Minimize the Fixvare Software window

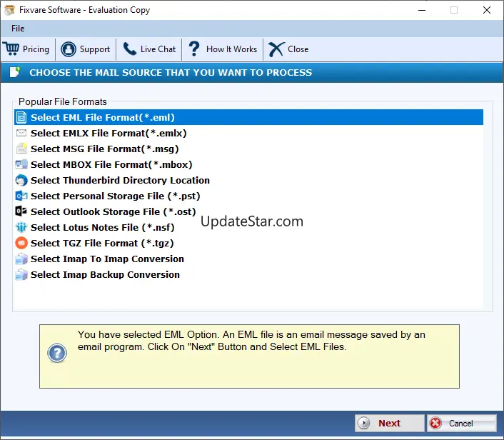click(422, 10)
